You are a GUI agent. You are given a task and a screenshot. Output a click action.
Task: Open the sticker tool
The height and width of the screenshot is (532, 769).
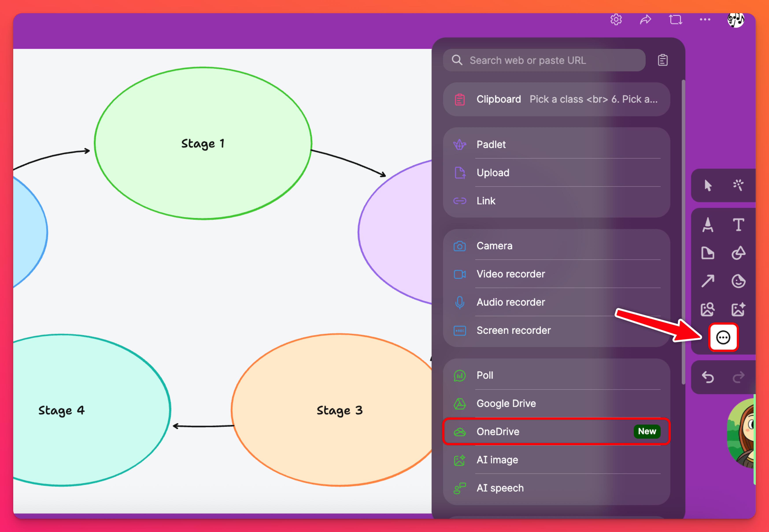(x=738, y=281)
